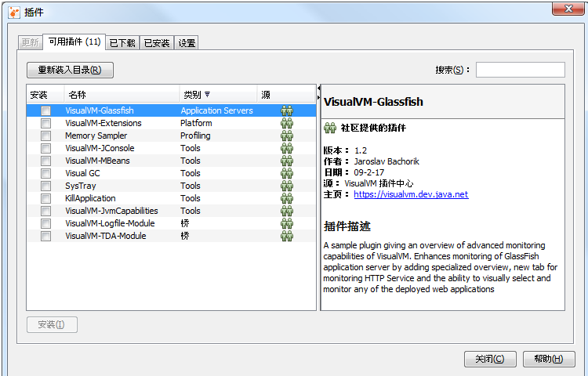
Task: Click into the 搜索(S) input field
Action: [x=520, y=70]
